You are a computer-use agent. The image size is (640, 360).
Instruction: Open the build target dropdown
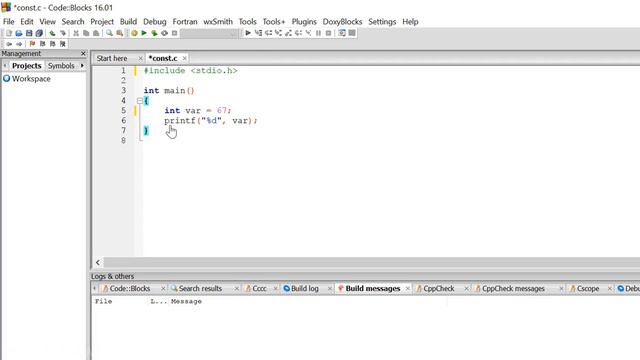(209, 33)
